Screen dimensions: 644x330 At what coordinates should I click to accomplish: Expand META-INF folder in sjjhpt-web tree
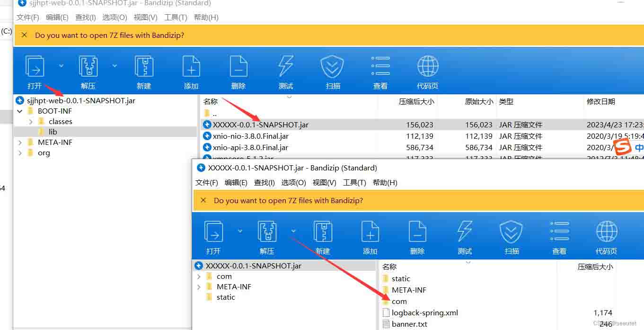[x=20, y=143]
